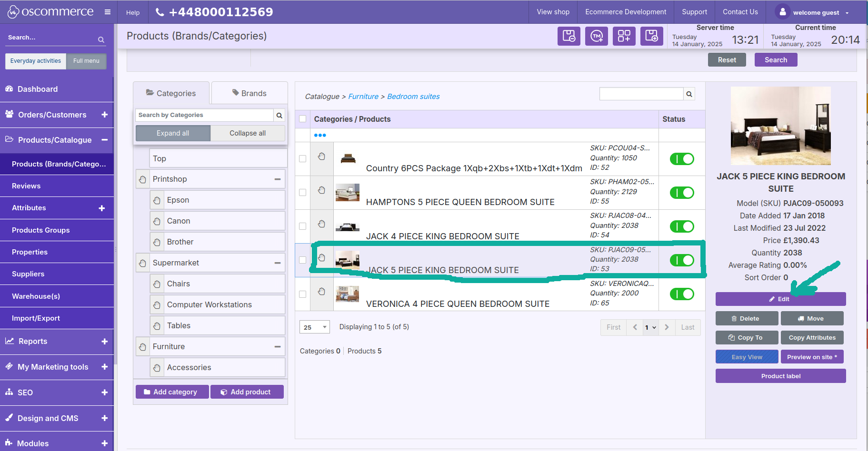
Task: Open the page number dropdown in pagination
Action: [x=650, y=327]
